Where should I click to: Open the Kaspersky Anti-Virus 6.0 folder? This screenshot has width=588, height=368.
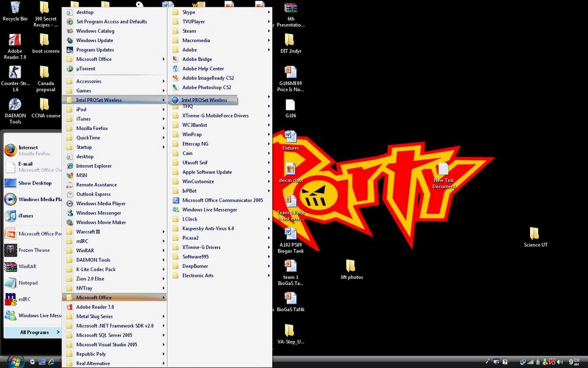(x=220, y=228)
